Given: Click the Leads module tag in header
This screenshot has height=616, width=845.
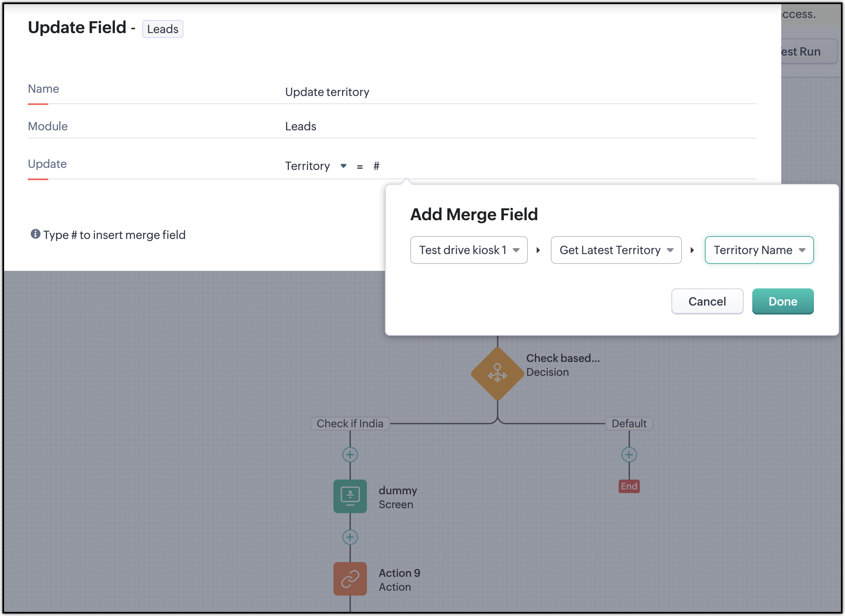Looking at the screenshot, I should 163,29.
